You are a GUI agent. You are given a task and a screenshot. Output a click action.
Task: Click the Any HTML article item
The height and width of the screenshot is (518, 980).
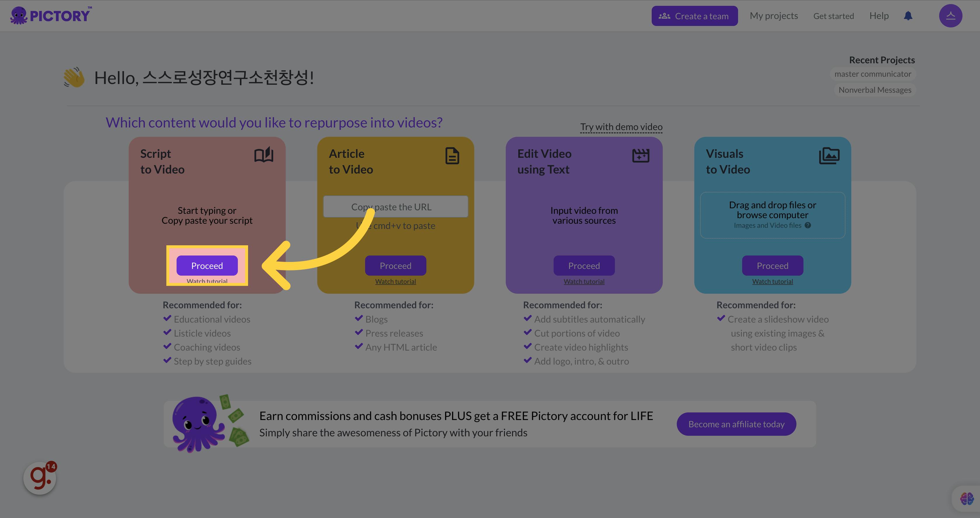pyautogui.click(x=401, y=347)
